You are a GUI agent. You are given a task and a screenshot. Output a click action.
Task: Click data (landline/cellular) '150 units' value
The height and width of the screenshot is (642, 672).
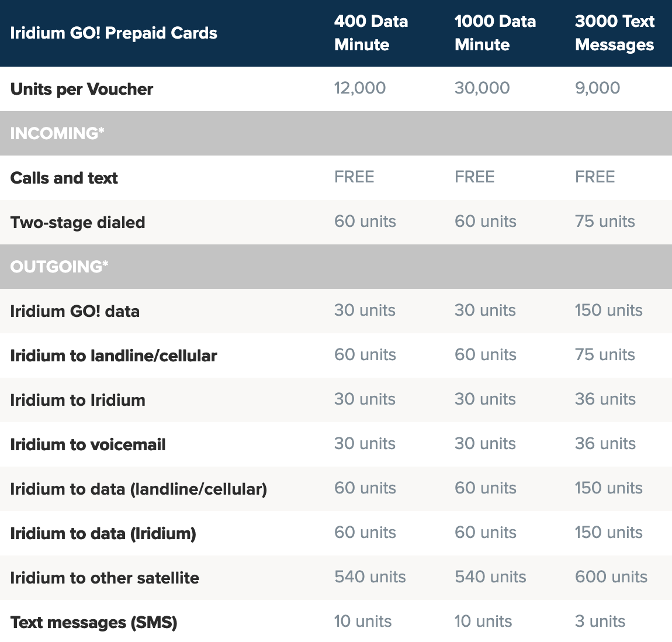pyautogui.click(x=608, y=488)
